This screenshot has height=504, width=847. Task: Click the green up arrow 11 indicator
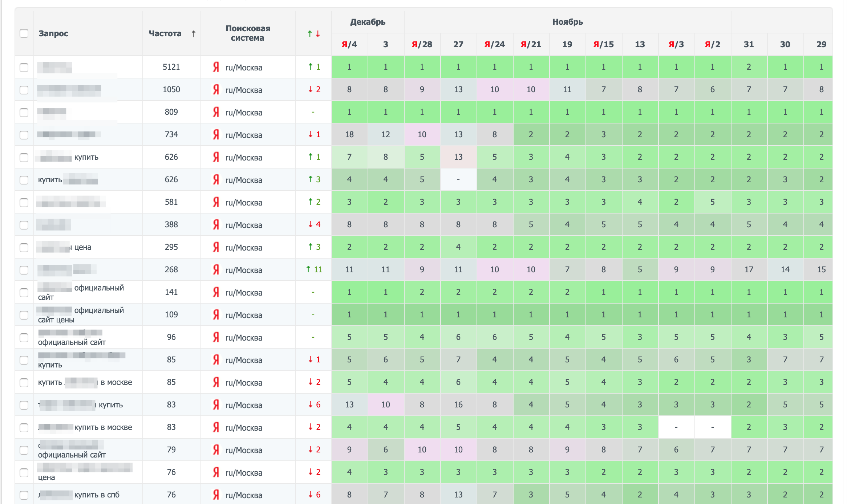(x=314, y=269)
